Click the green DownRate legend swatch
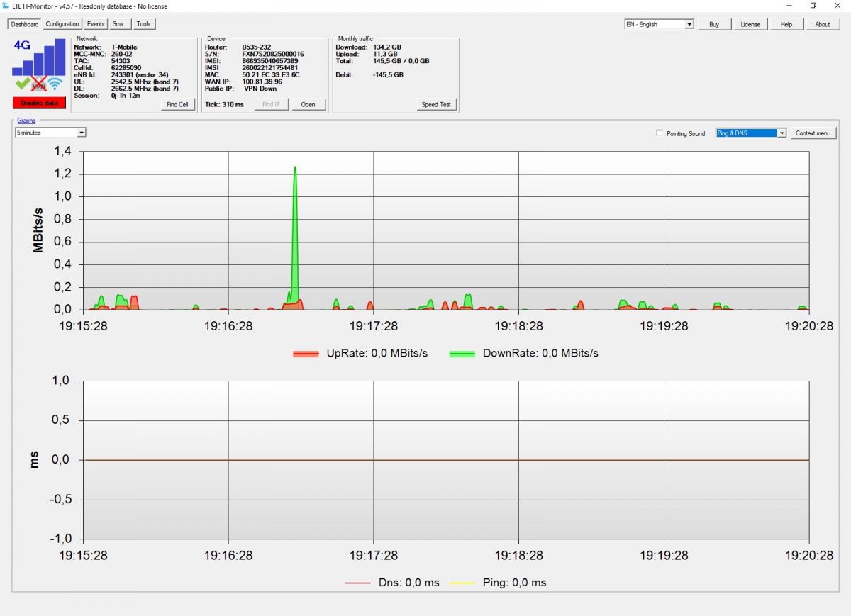The width and height of the screenshot is (851, 616). pyautogui.click(x=462, y=353)
